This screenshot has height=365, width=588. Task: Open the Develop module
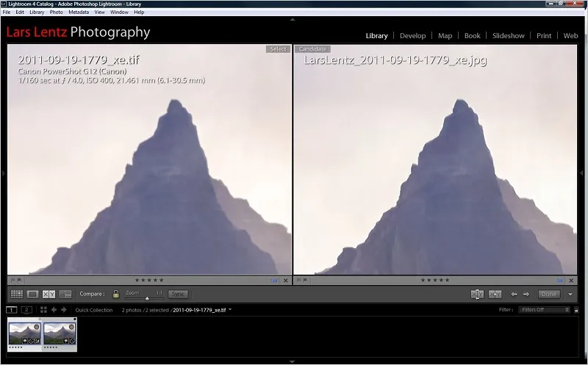[x=412, y=36]
